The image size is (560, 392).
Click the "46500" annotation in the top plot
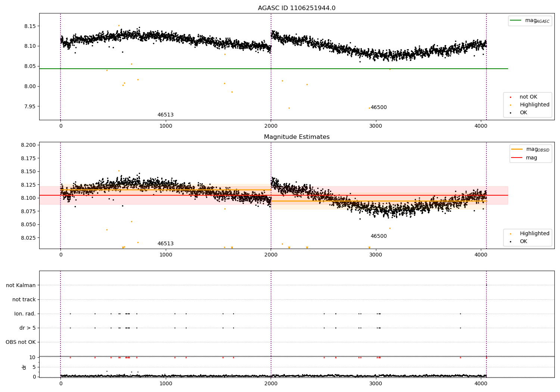[x=379, y=108]
